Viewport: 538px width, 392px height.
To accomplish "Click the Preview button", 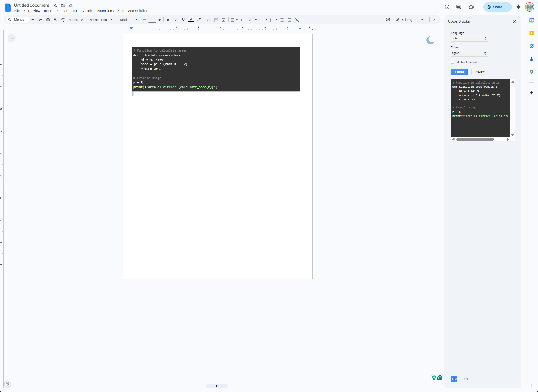I will coord(479,72).
